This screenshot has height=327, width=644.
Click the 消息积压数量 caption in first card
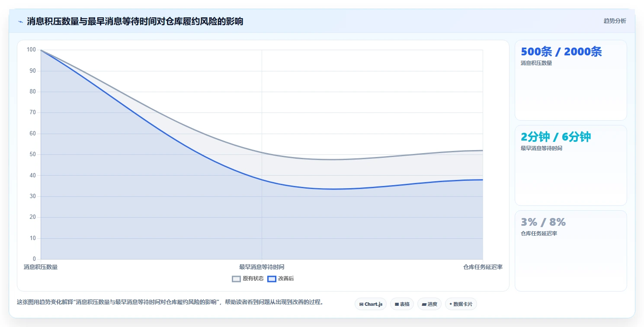tap(536, 63)
